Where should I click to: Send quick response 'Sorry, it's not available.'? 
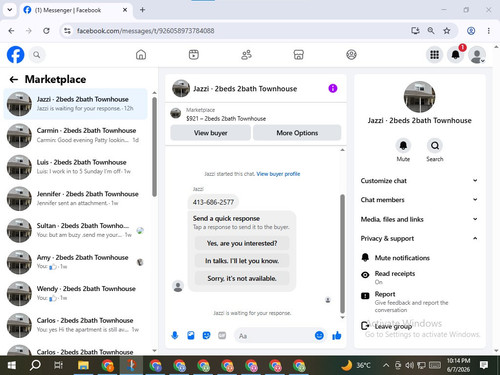pos(242,278)
